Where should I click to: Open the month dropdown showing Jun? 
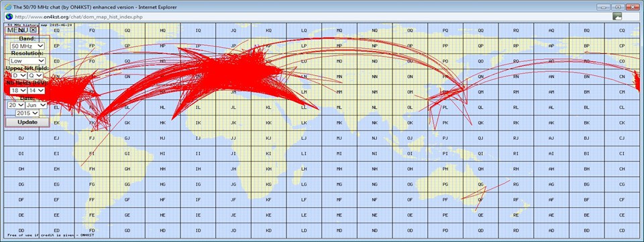(36, 105)
